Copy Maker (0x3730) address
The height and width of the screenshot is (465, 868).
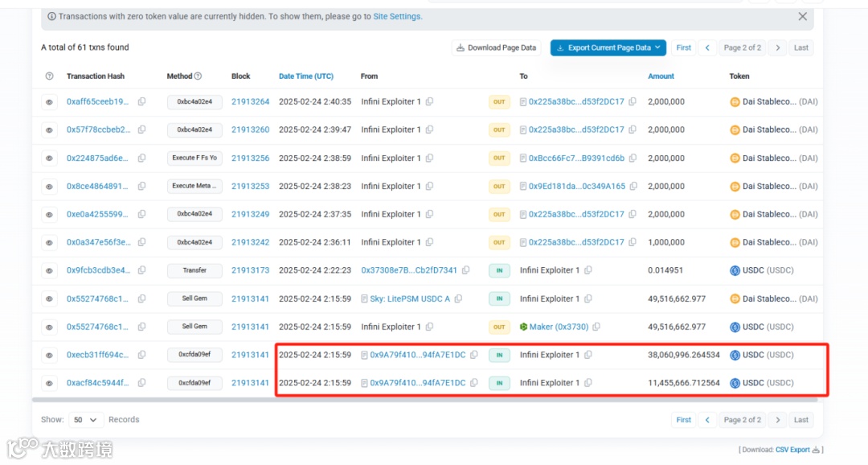coord(596,327)
